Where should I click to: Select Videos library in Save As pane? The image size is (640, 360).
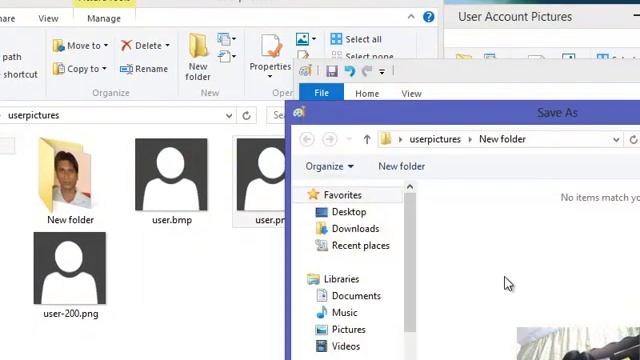pyautogui.click(x=338, y=346)
